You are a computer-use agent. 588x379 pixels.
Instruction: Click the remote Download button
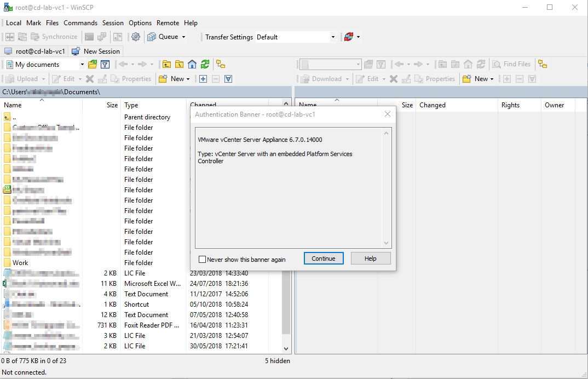(x=322, y=79)
